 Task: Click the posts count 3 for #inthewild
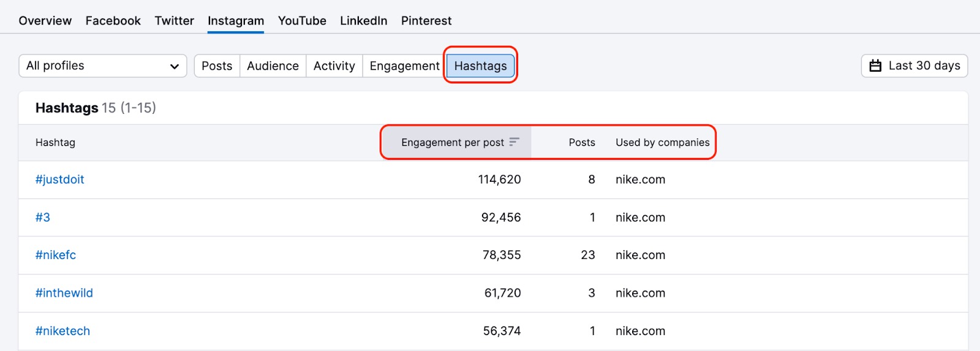point(592,293)
